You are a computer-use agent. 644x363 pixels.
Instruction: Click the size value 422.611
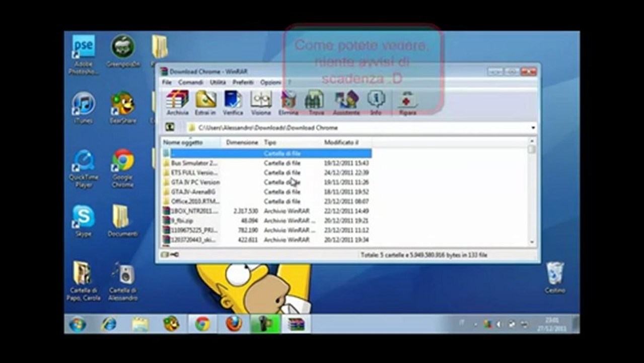pos(248,239)
